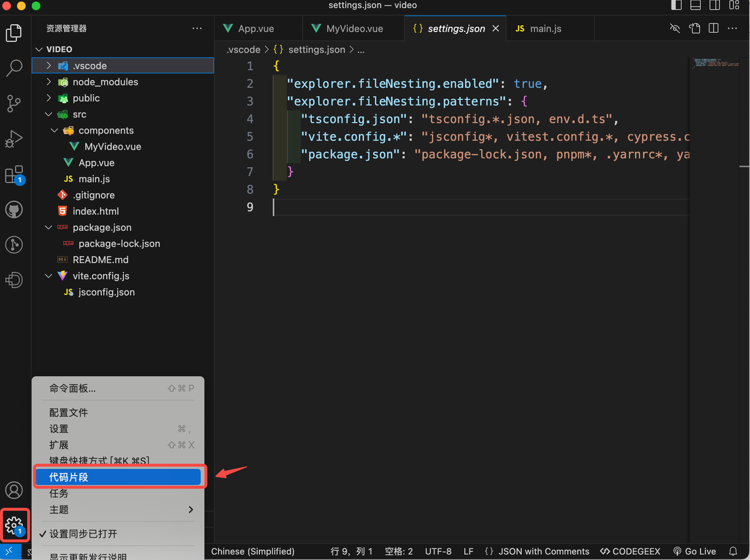750x560 pixels.
Task: Open notifications bell in status bar
Action: pyautogui.click(x=733, y=551)
